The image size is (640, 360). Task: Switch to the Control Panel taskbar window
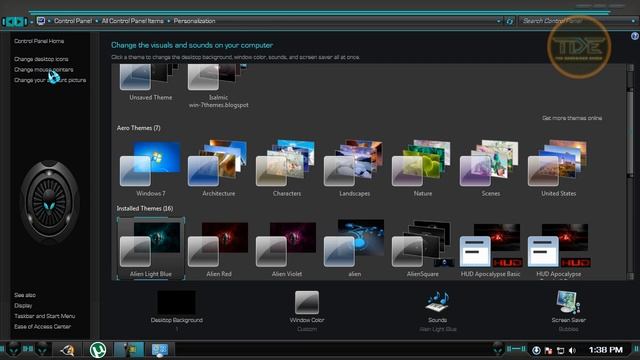(160, 350)
